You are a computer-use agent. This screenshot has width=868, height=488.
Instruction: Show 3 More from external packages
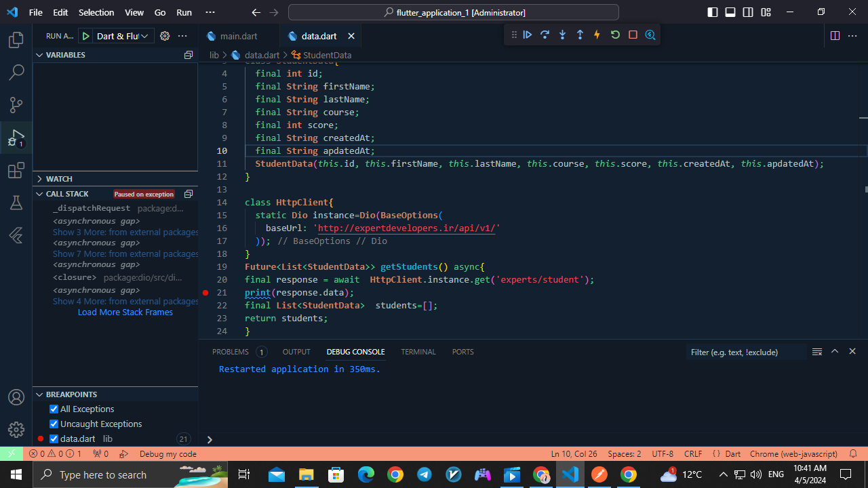pos(126,232)
